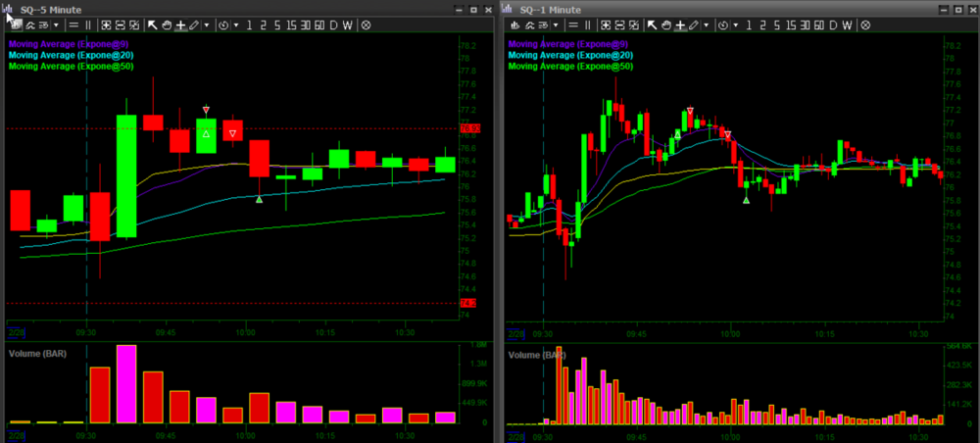The height and width of the screenshot is (443, 980).
Task: Select the hand pan tool in SQ--1 Minute chart
Action: tap(665, 25)
